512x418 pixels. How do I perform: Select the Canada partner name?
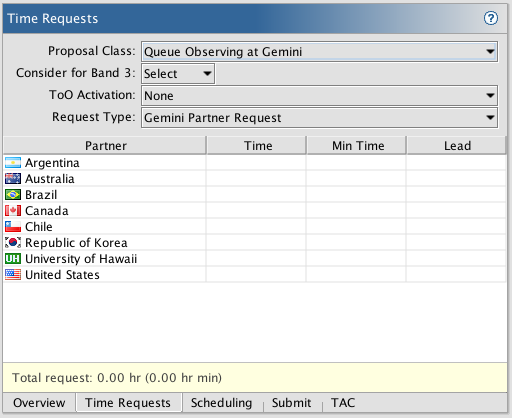[47, 211]
